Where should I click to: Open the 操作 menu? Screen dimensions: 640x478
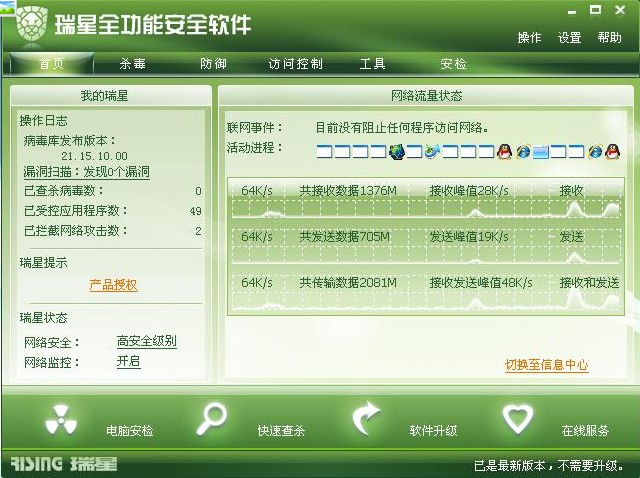[529, 38]
